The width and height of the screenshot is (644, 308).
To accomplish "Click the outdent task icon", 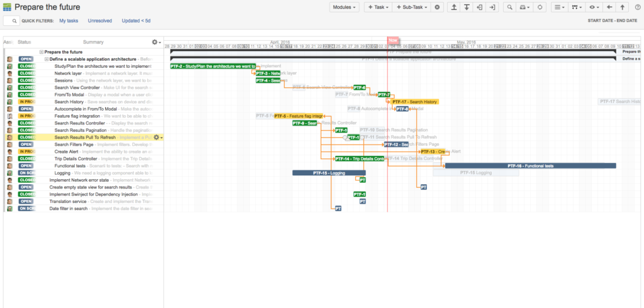I will [x=480, y=7].
